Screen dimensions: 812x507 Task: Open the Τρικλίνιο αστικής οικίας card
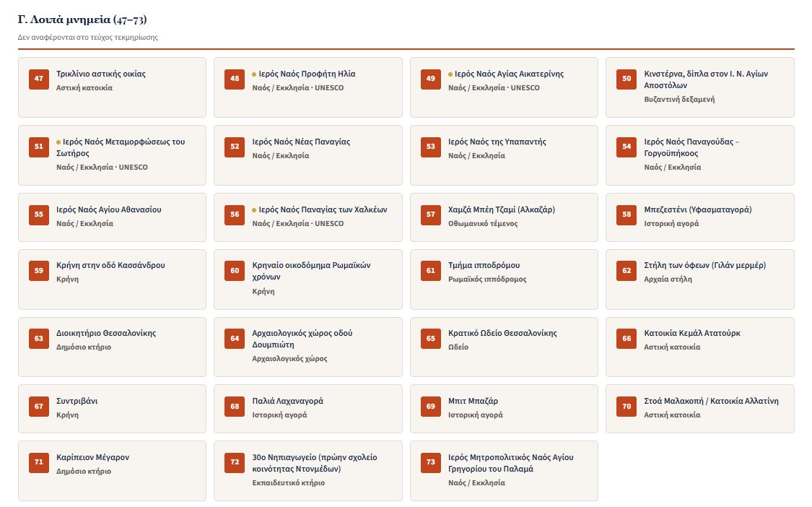113,87
